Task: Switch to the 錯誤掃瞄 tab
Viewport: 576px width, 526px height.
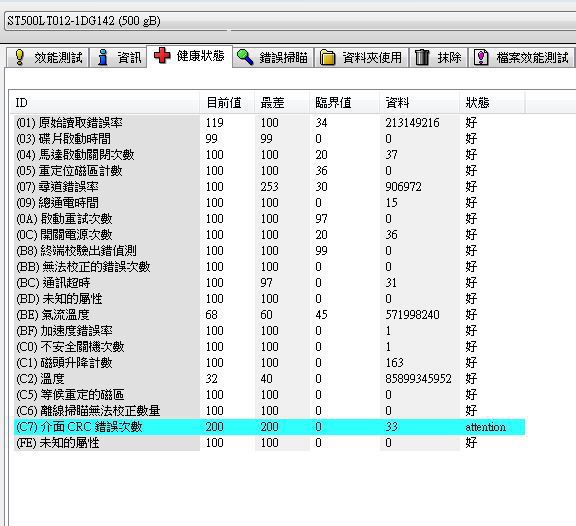Action: tap(273, 58)
